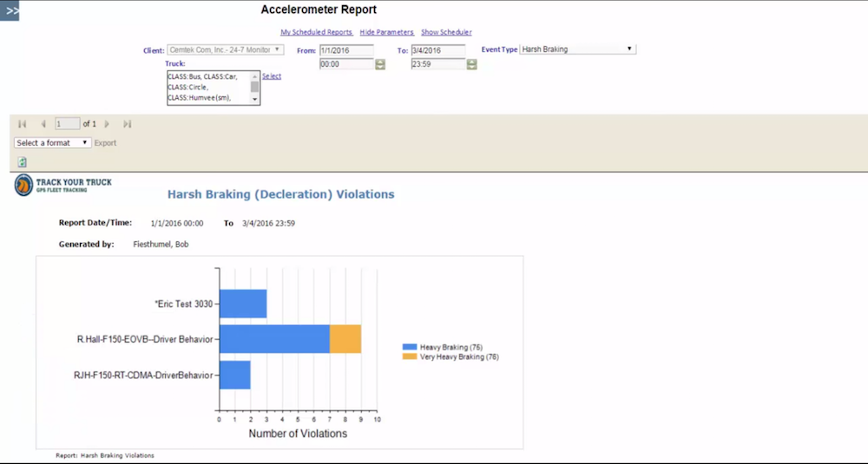Open My Scheduled Reports link
This screenshot has height=464, width=868.
(x=316, y=32)
